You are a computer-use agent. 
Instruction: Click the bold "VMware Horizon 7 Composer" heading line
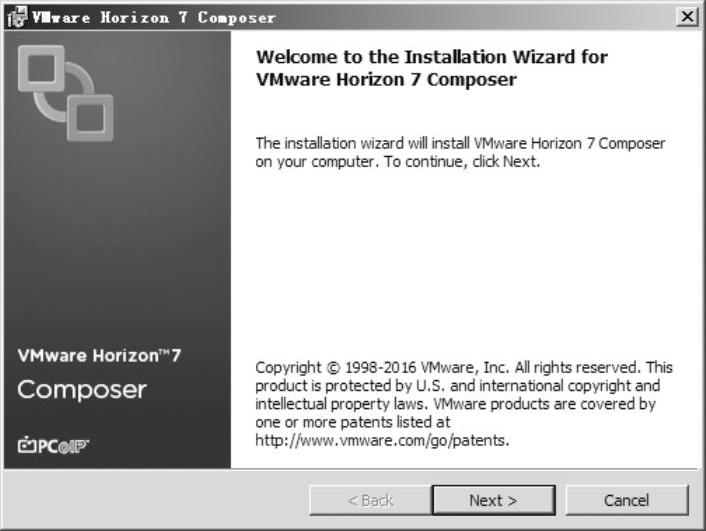[386, 80]
